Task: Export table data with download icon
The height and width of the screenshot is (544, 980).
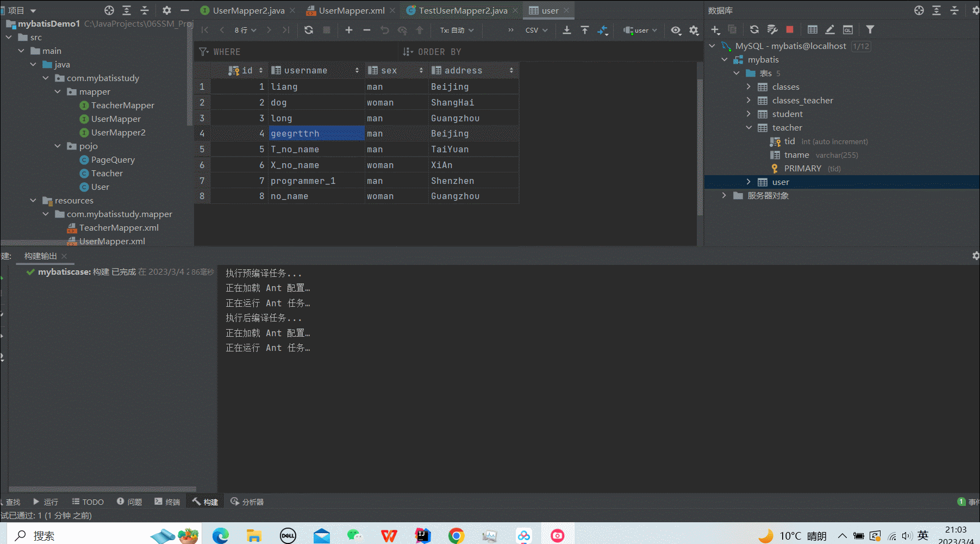Action: click(x=567, y=30)
